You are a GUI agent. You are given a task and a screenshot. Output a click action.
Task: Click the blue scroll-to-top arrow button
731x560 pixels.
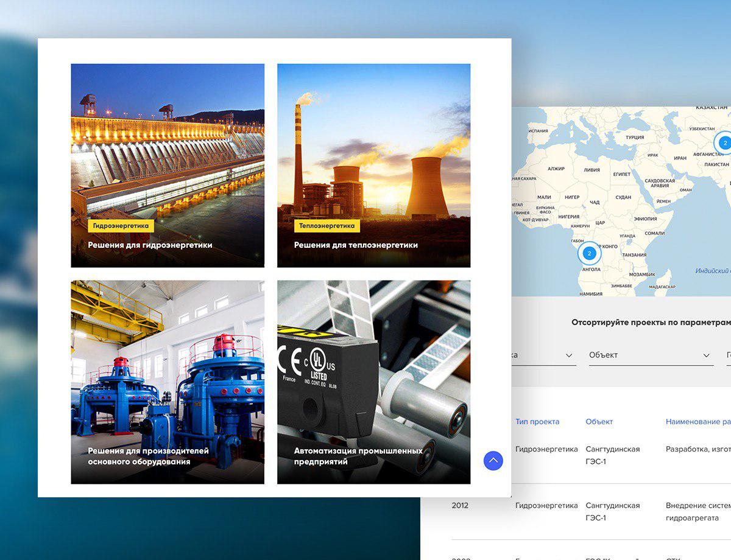[493, 461]
